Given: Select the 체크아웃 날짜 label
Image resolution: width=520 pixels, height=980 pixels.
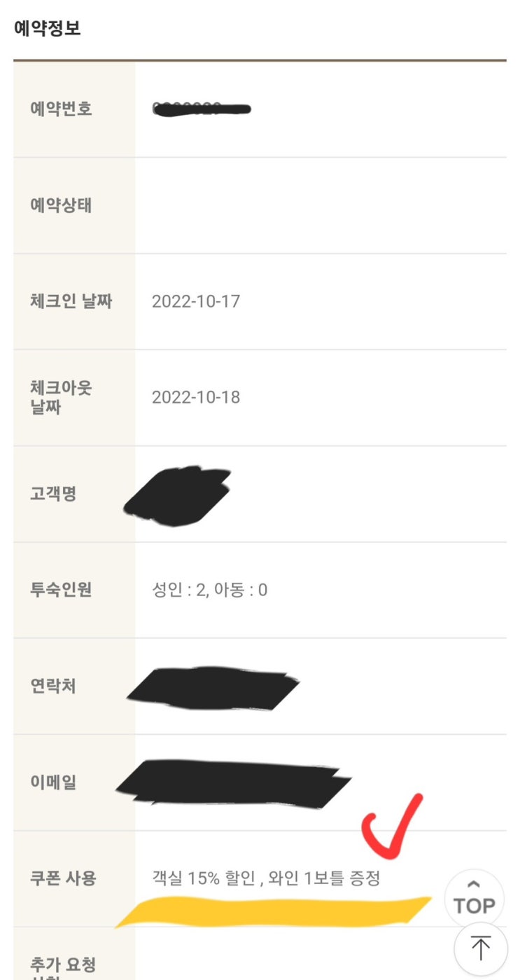Looking at the screenshot, I should click(x=62, y=397).
